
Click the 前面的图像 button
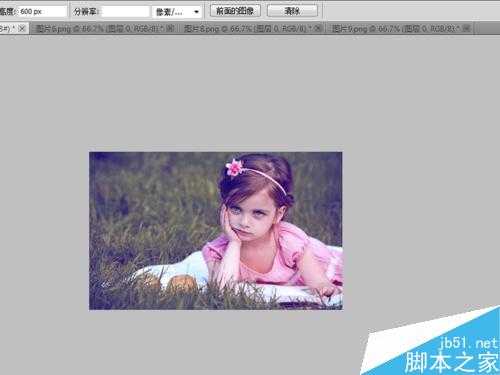[x=235, y=11]
